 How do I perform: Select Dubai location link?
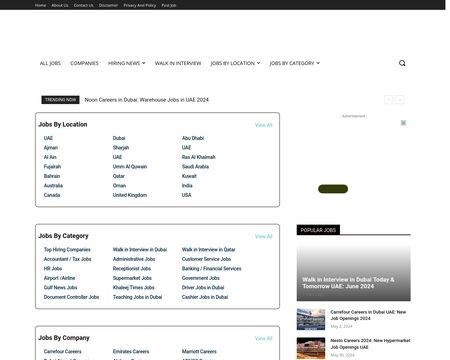click(119, 138)
